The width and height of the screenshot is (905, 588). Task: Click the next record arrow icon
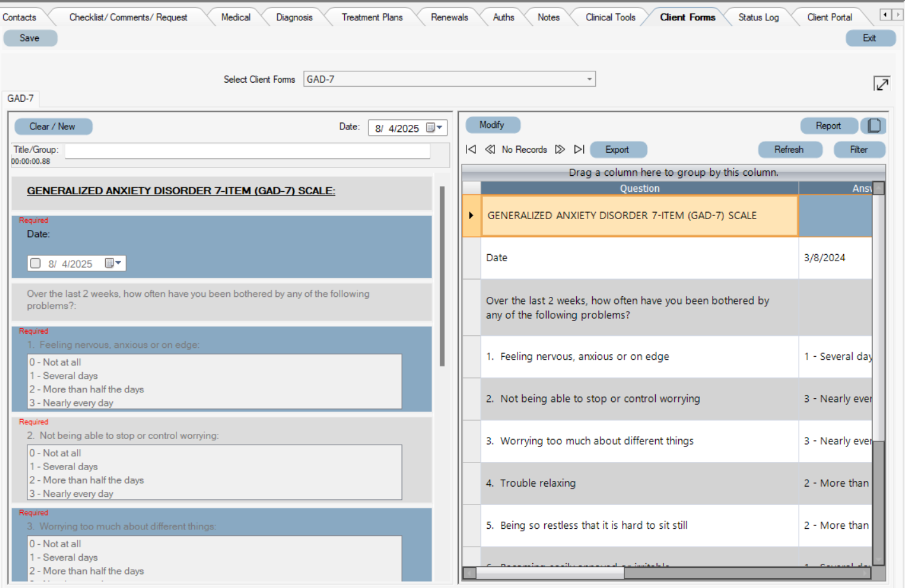[560, 149]
